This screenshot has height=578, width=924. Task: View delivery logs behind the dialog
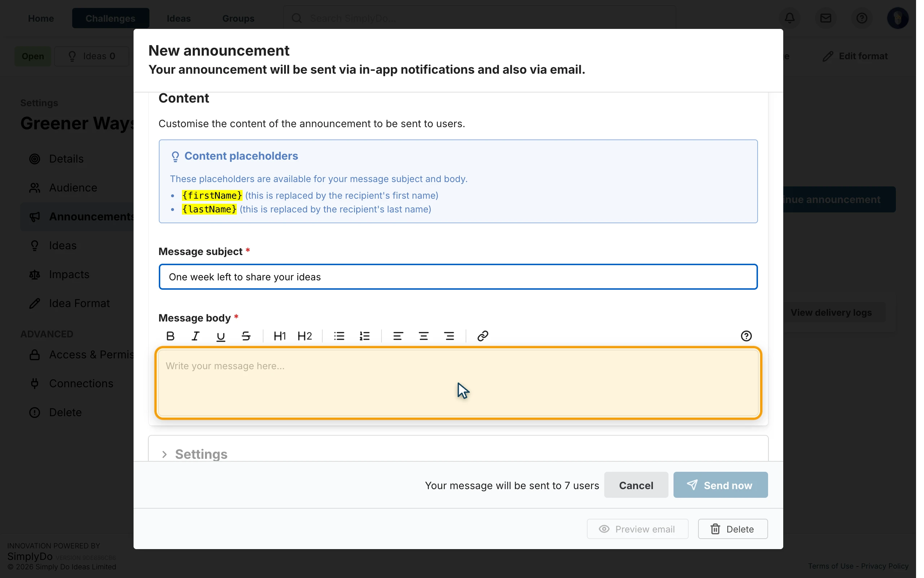click(x=831, y=313)
